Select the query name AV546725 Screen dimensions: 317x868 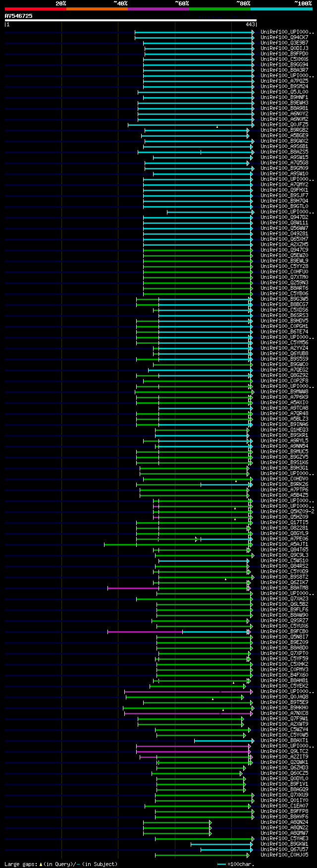click(19, 16)
